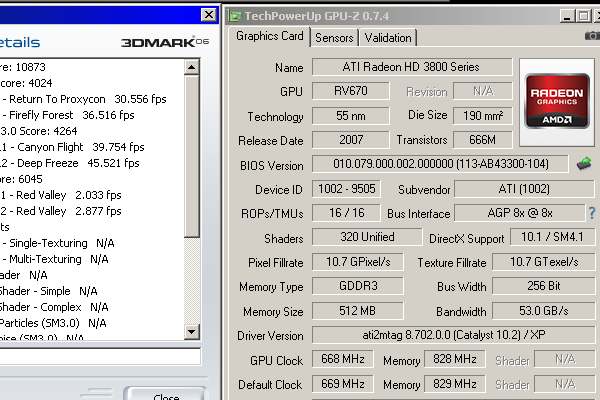Screen dimensions: 600x400
Task: Click the GPU Clock value 668 MHz
Action: point(342,359)
